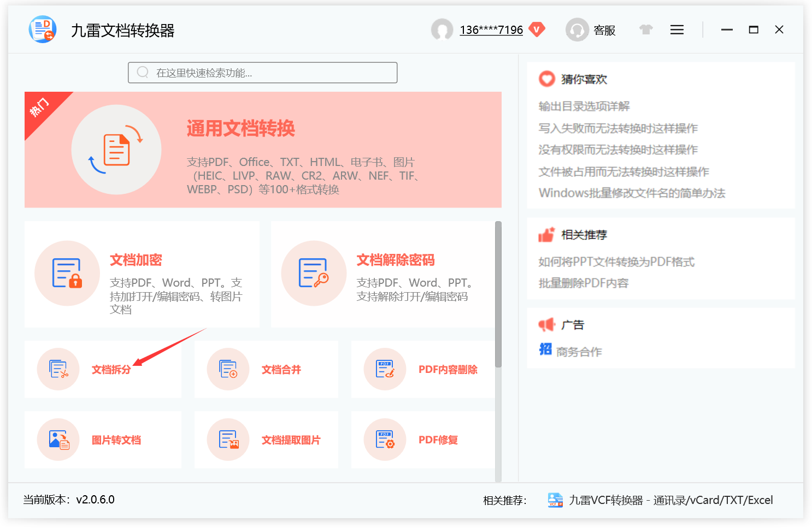
Task: Open the 文档加密 encryption tool icon
Action: tap(67, 273)
